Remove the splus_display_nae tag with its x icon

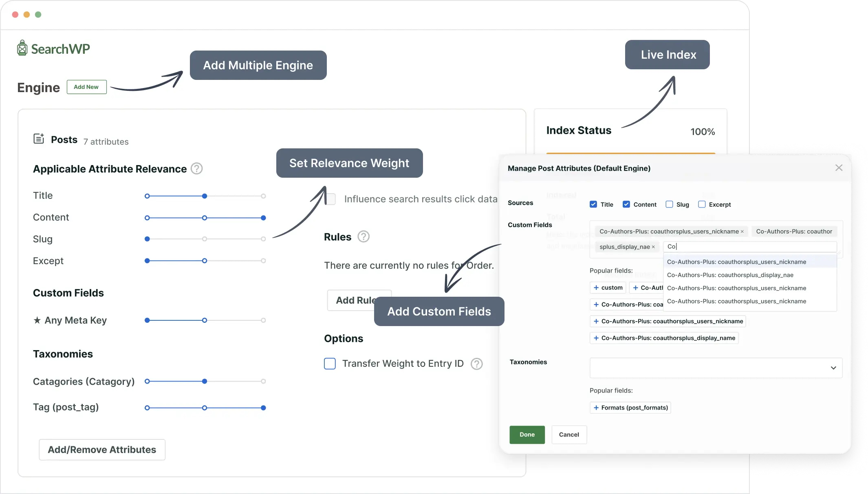click(653, 247)
